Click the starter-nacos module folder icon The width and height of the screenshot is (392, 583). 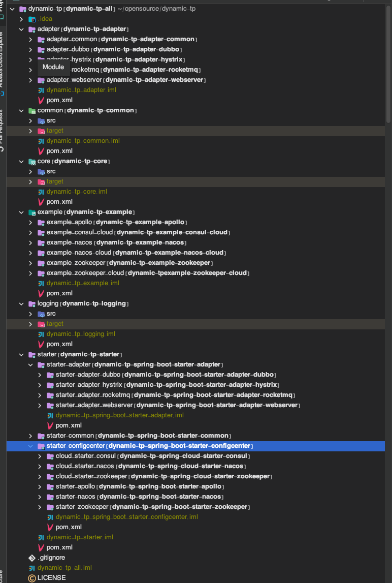tap(50, 497)
